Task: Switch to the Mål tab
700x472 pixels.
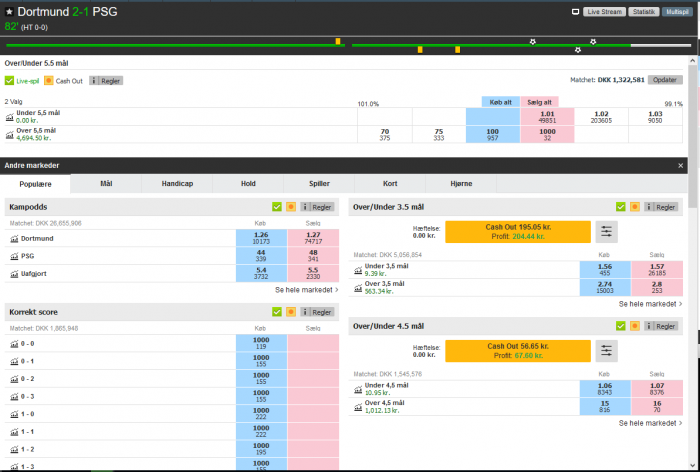Action: coord(106,184)
